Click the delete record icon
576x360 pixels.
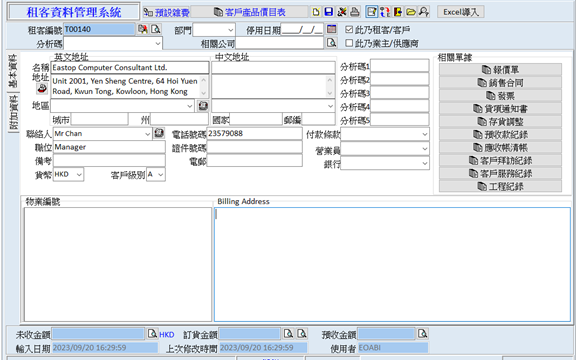(x=342, y=12)
